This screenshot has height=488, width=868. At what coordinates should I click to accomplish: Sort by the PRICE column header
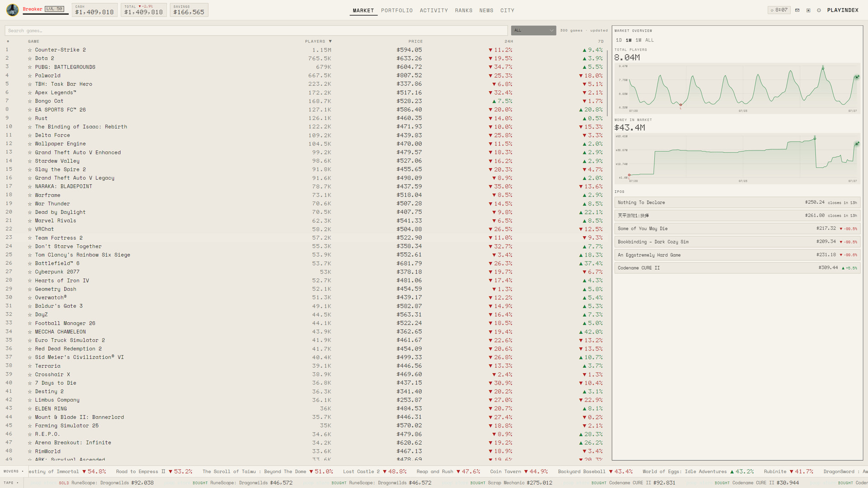tap(415, 42)
